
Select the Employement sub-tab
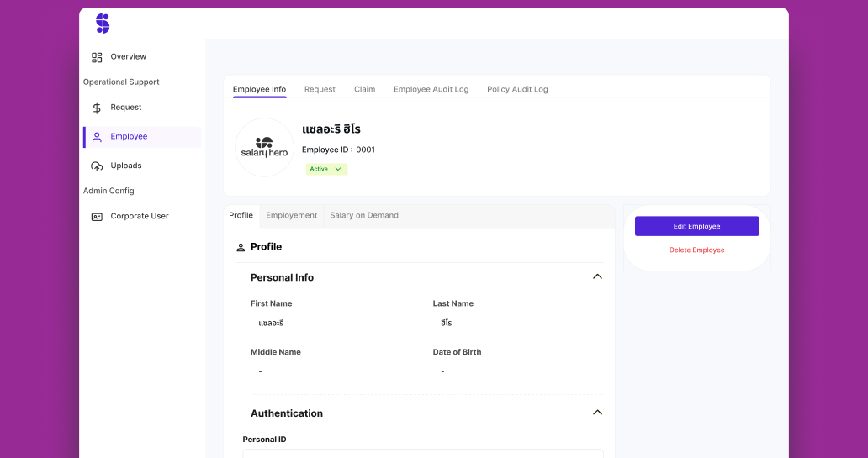291,216
